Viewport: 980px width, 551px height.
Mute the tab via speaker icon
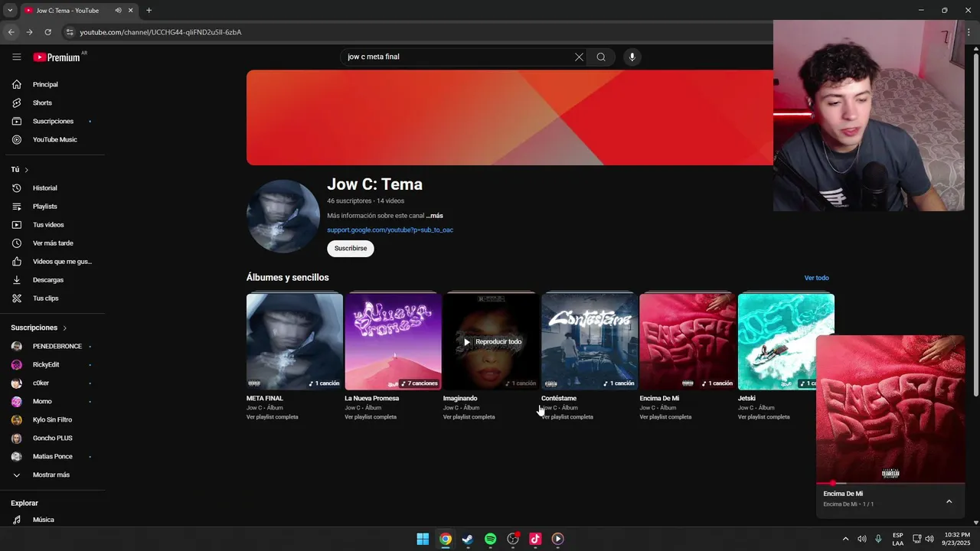tap(118, 11)
